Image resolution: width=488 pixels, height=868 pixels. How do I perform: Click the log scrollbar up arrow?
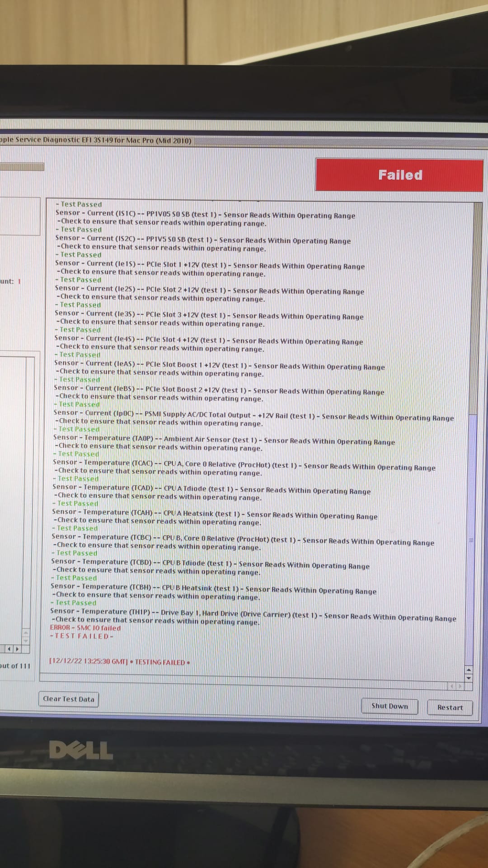[x=469, y=670]
